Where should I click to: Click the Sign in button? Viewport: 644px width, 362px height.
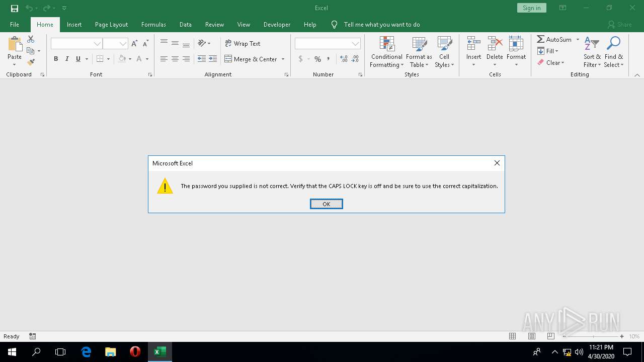[531, 8]
